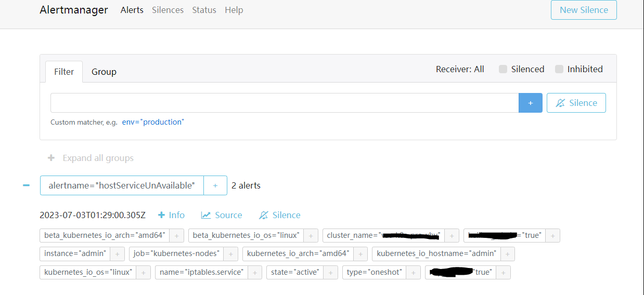This screenshot has height=295, width=644.
Task: Click the New Silence button
Action: click(584, 10)
